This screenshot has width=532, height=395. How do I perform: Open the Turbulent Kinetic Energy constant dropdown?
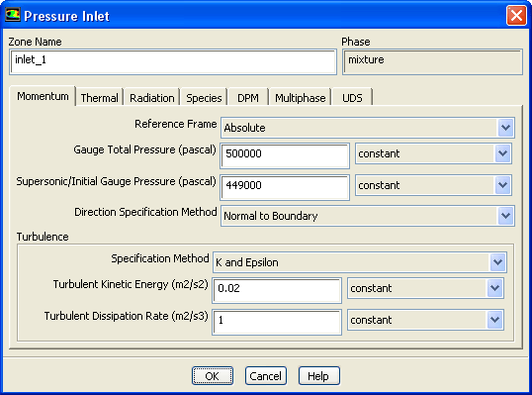(425, 288)
